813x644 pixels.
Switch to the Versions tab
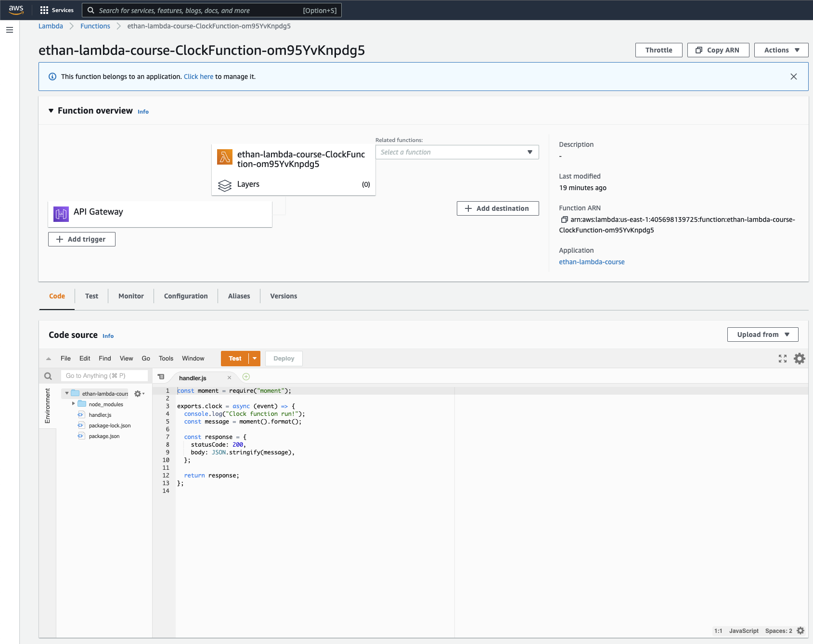(x=284, y=296)
